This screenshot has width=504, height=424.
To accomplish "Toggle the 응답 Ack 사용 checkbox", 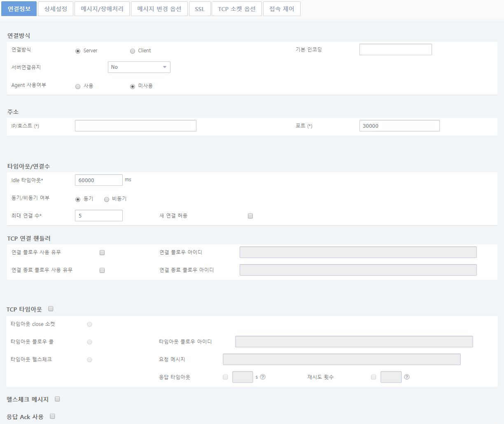I will pos(52,416).
